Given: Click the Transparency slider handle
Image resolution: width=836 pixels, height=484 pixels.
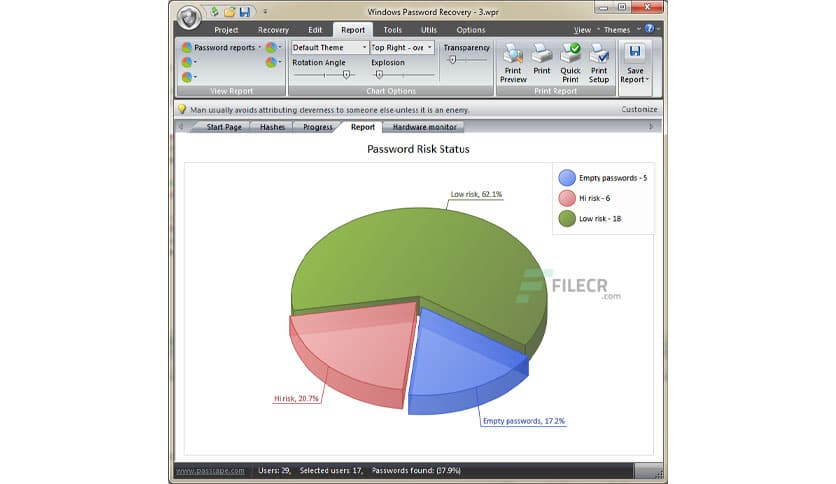Looking at the screenshot, I should 452,60.
